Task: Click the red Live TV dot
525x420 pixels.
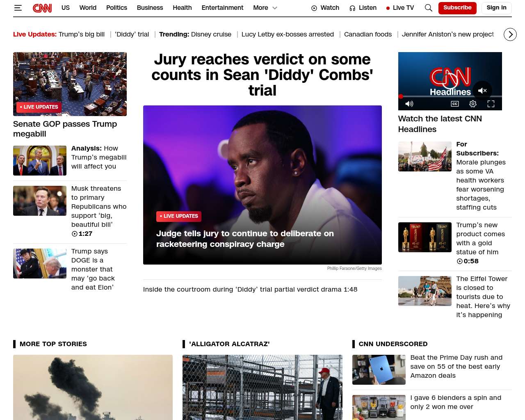Action: pos(388,8)
